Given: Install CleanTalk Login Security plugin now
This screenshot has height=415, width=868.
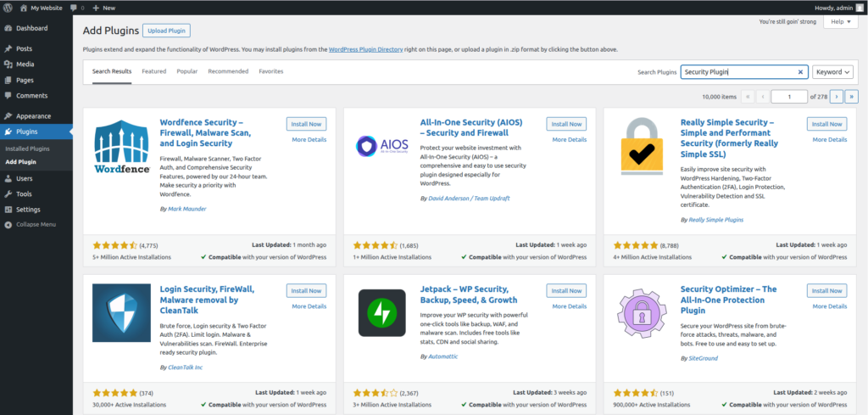Looking at the screenshot, I should click(306, 291).
